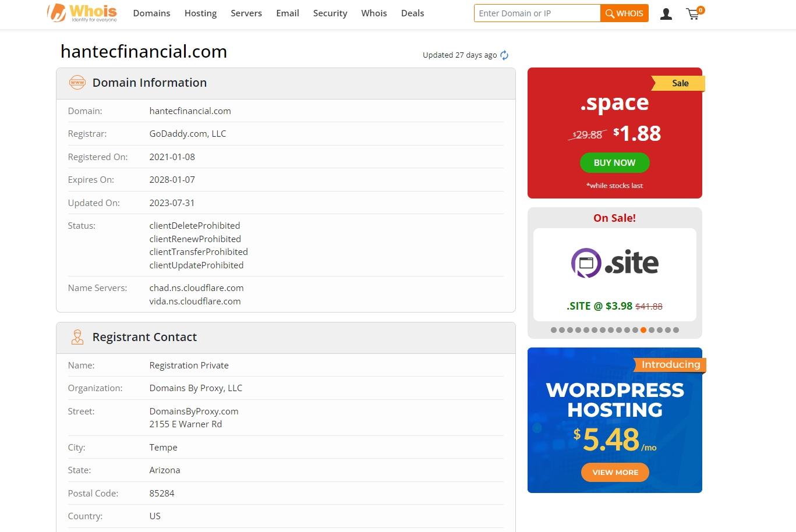Click the country value US
This screenshot has width=796, height=532.
tap(155, 516)
